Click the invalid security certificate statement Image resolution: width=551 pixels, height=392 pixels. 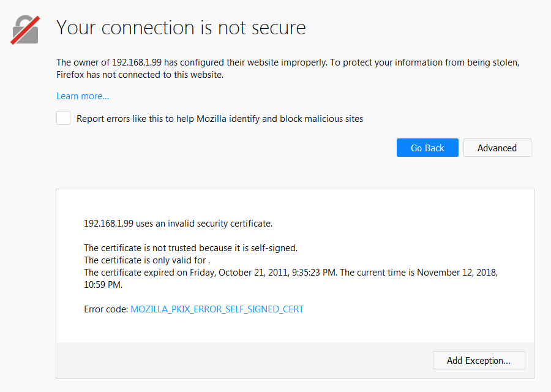tap(178, 223)
